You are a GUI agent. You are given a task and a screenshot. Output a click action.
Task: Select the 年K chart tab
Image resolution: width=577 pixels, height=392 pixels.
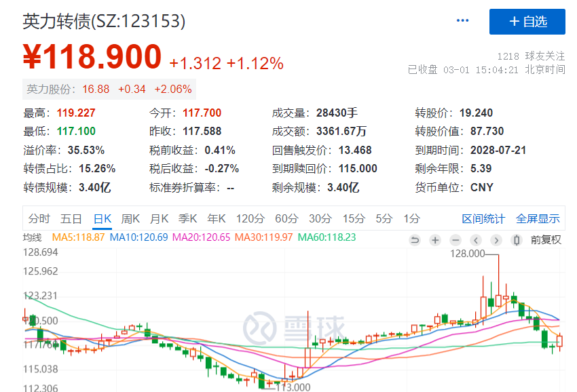217,218
